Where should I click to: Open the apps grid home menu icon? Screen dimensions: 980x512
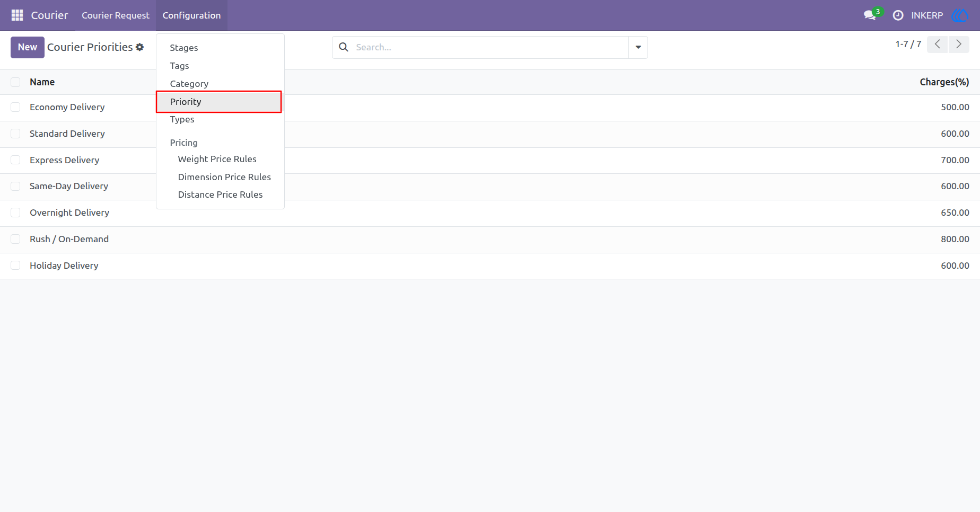[x=17, y=15]
